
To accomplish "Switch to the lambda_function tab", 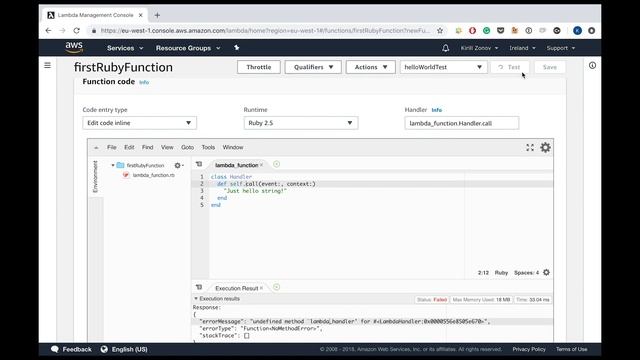I will click(237, 165).
